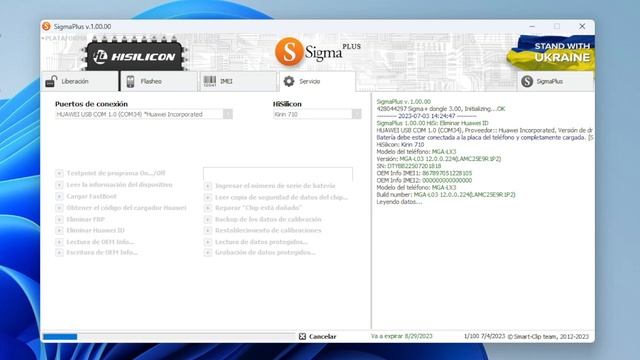Click Testpoint de programa On.../Off

click(110, 173)
